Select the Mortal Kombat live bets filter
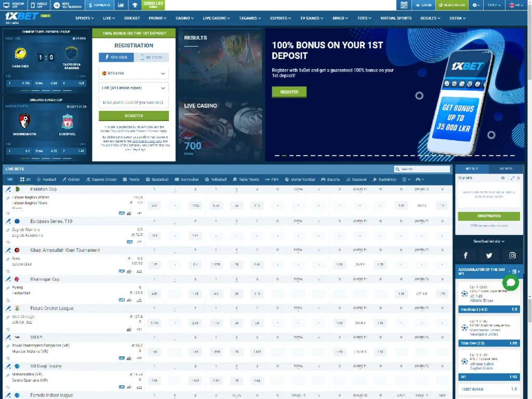 [x=300, y=179]
